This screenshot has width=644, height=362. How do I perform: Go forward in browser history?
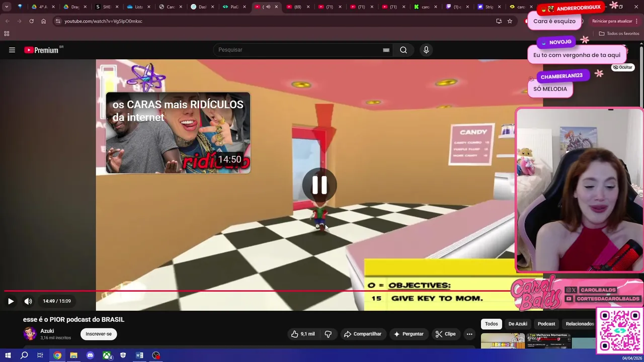[x=19, y=21]
